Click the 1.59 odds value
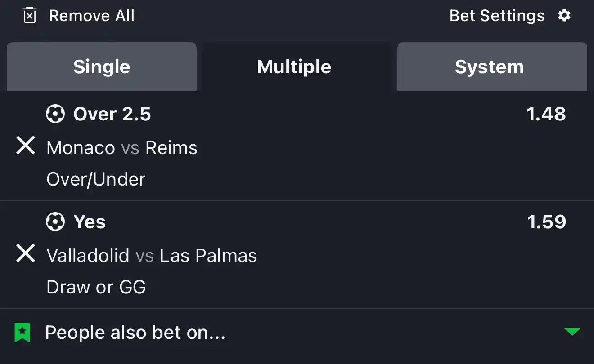 tap(547, 222)
